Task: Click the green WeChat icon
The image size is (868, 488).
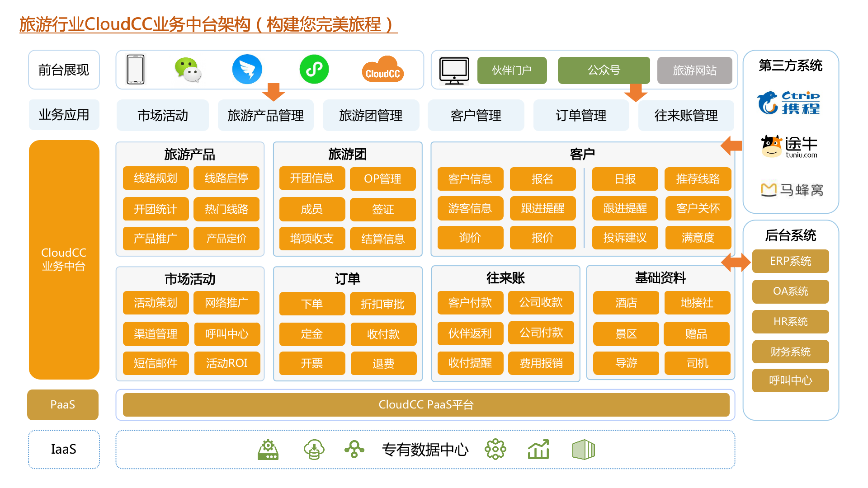Action: [x=188, y=70]
